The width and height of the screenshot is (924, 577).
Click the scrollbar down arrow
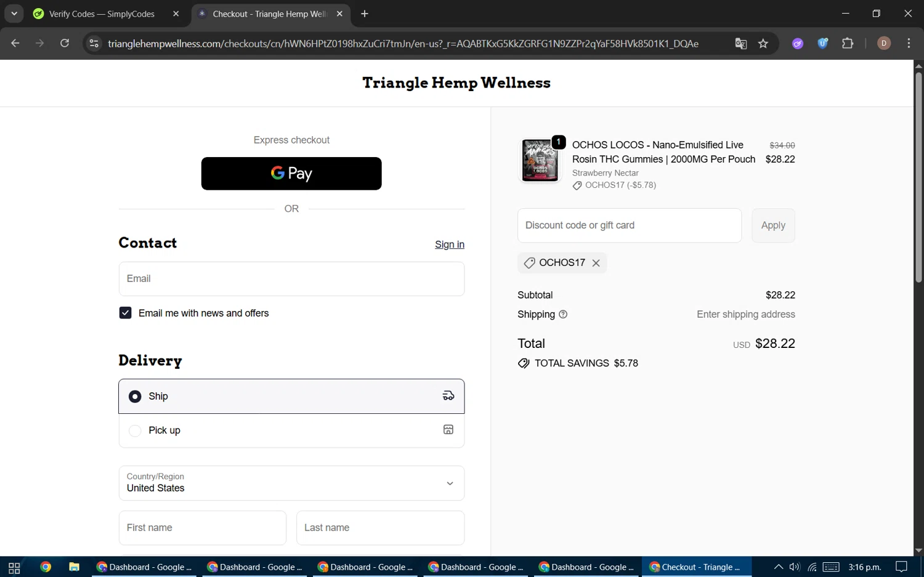tap(918, 551)
